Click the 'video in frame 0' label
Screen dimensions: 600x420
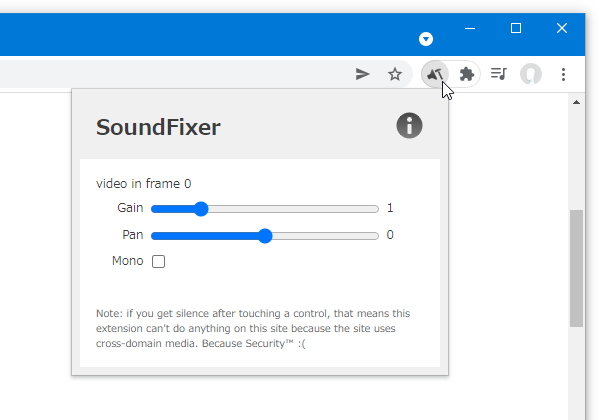143,184
